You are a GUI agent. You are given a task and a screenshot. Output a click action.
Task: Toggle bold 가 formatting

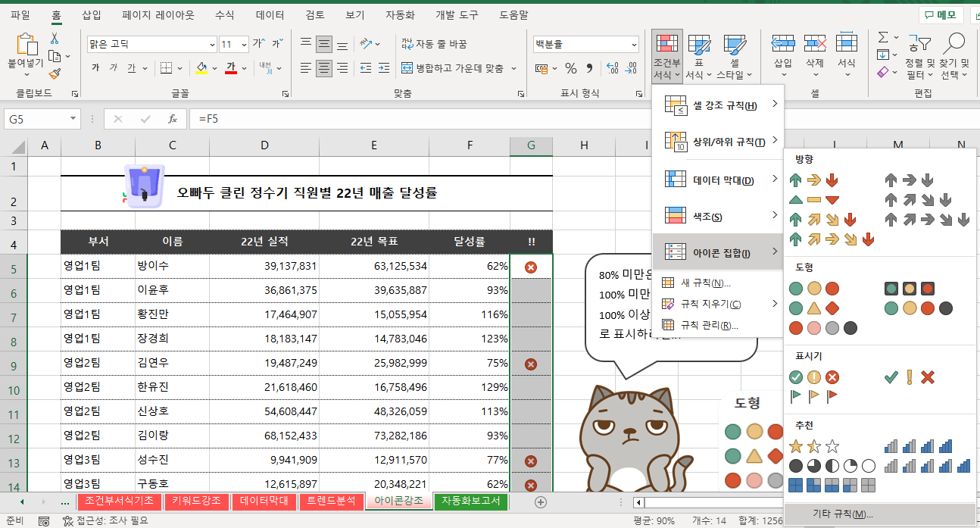95,68
